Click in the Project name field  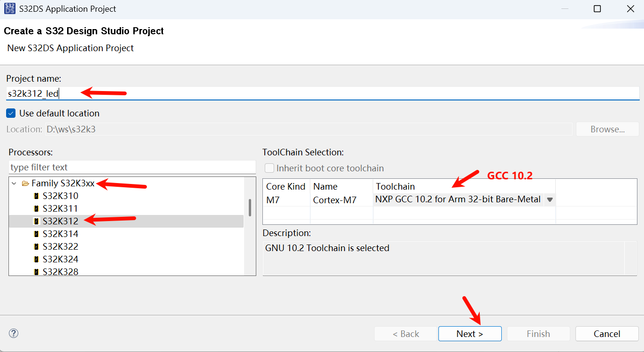pyautogui.click(x=323, y=93)
